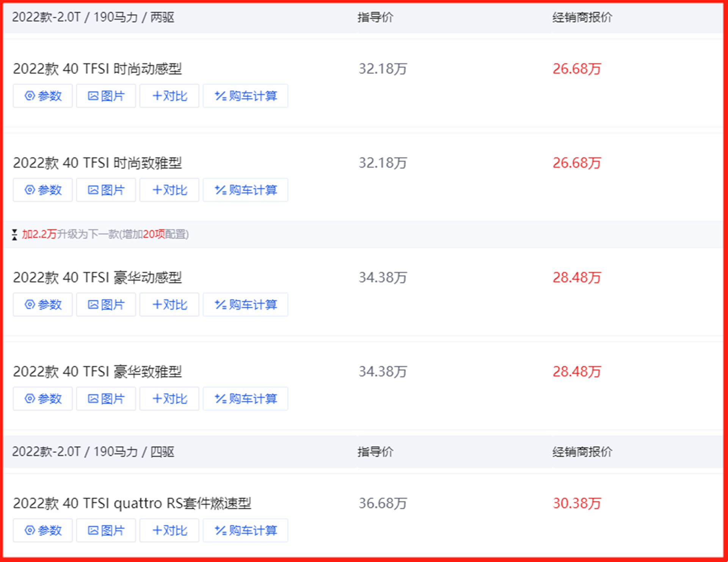Open the 2022款 40 TFSI 豪华致雅型 title

click(97, 372)
